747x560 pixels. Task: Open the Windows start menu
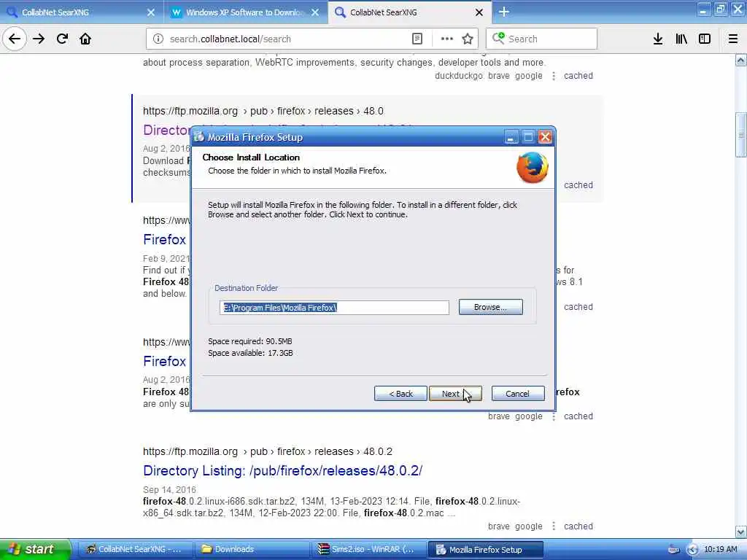(35, 549)
